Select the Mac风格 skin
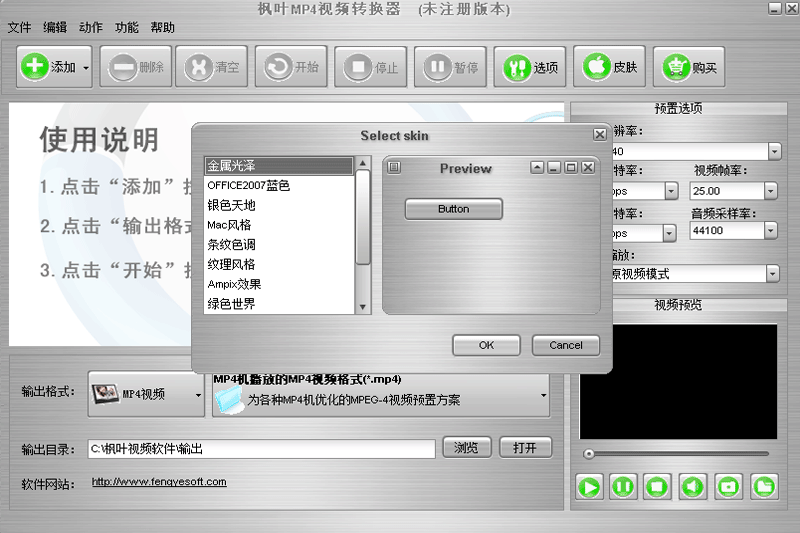The width and height of the screenshot is (800, 533). click(279, 225)
